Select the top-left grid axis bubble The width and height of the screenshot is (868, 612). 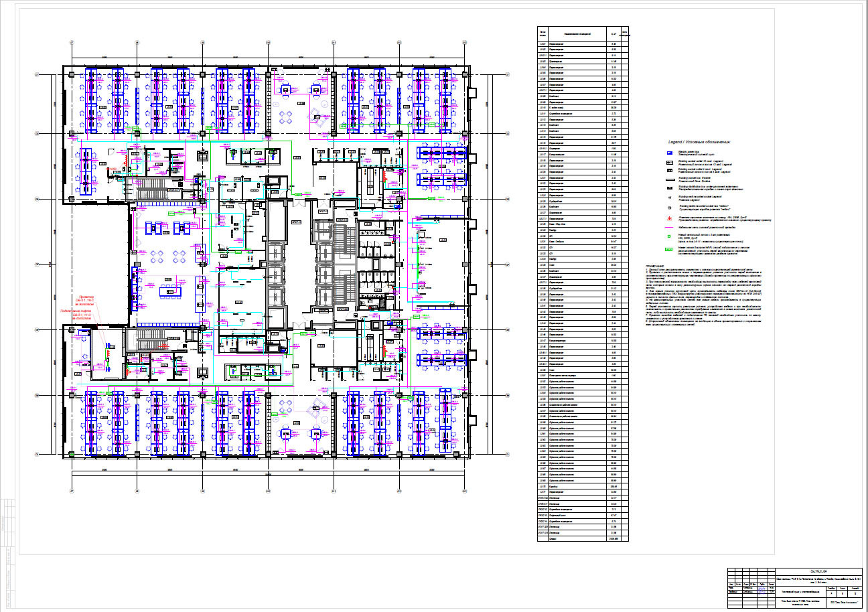click(x=71, y=43)
